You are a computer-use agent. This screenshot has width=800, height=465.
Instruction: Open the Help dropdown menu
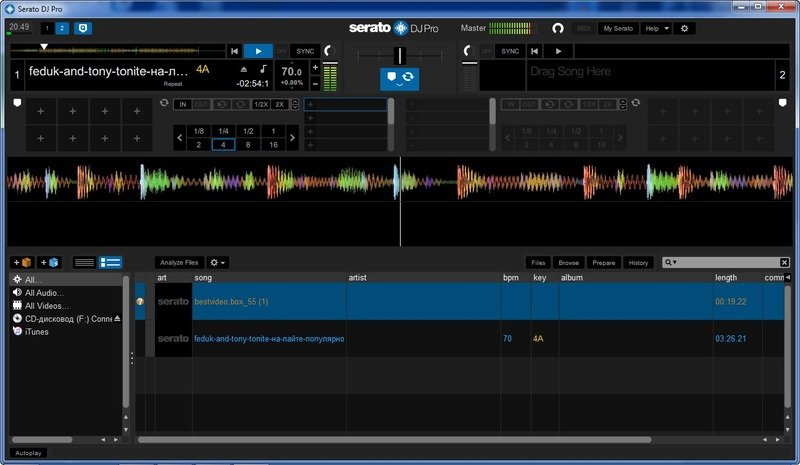656,28
